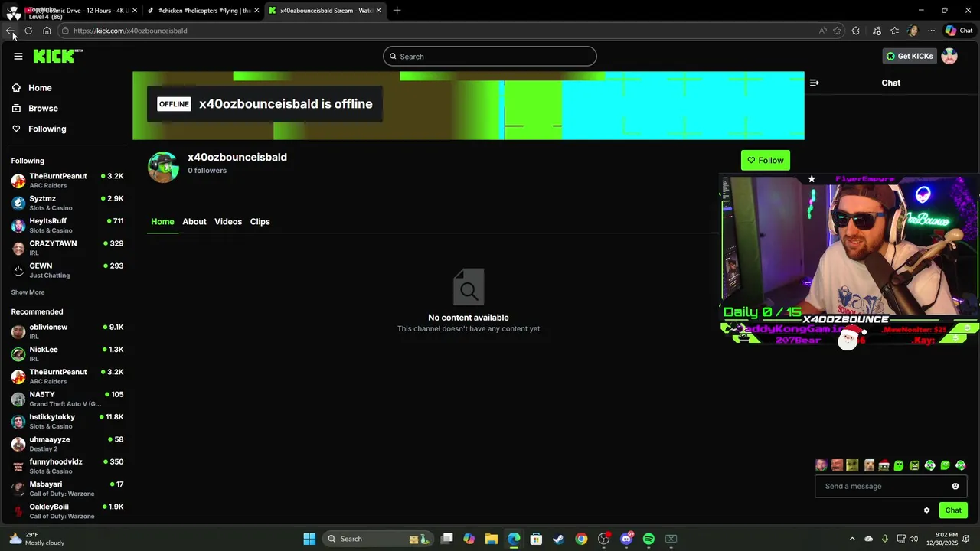This screenshot has height=551, width=980.
Task: Click uhmaayyze channel avatar
Action: [18, 444]
